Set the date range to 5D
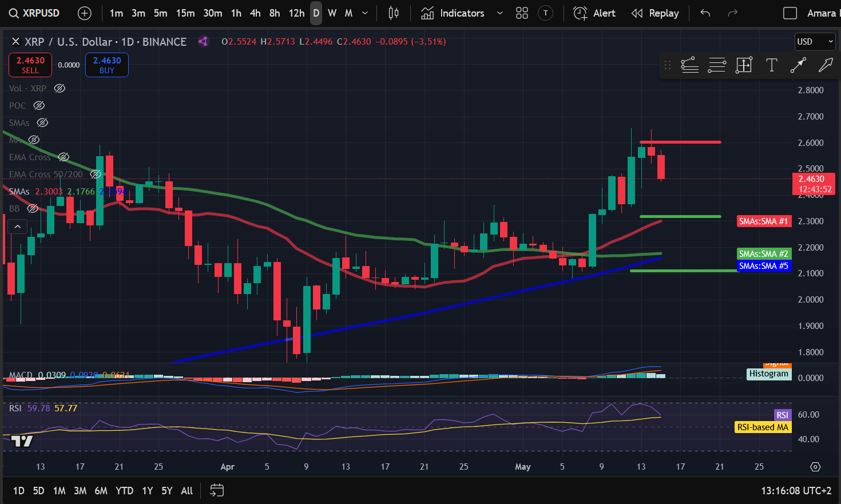This screenshot has width=841, height=504. pos(38,491)
